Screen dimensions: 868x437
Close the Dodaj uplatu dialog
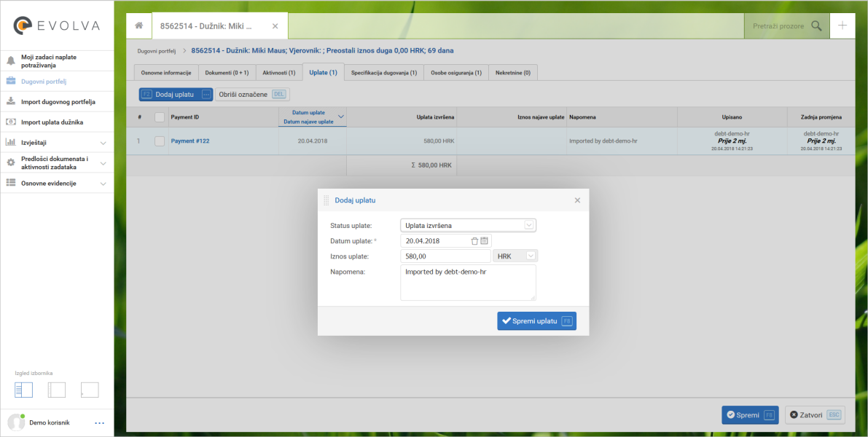[x=577, y=200]
